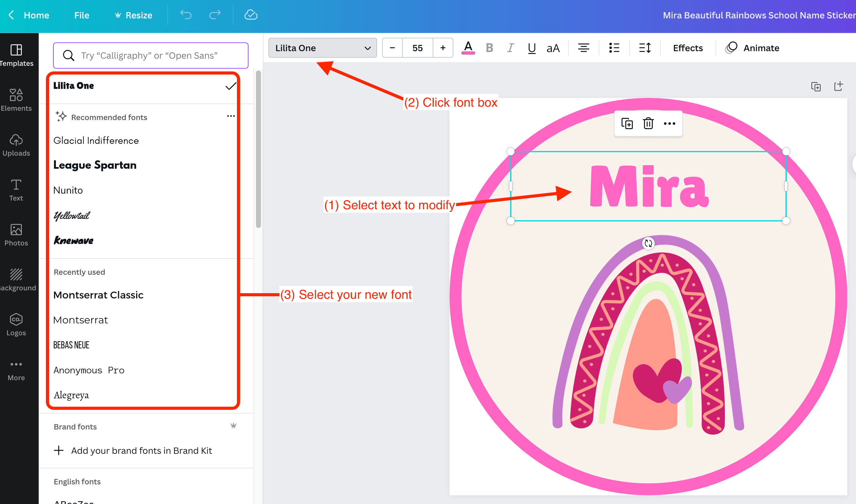856x504 pixels.
Task: Open the Uploads panel
Action: (16, 145)
